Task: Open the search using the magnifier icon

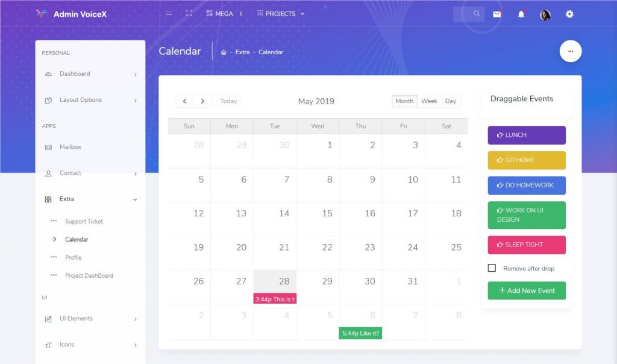Action: 476,13
